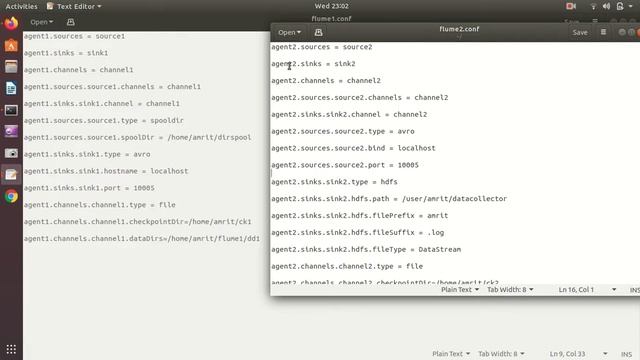
Task: Change Plain Text syntax in flume2.conf window
Action: click(x=460, y=290)
